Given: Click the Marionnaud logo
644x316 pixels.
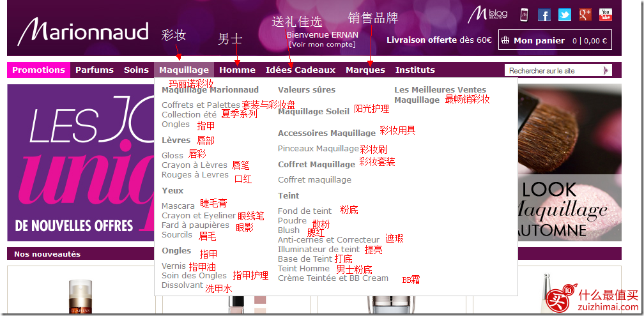Looking at the screenshot, I should point(82,32).
